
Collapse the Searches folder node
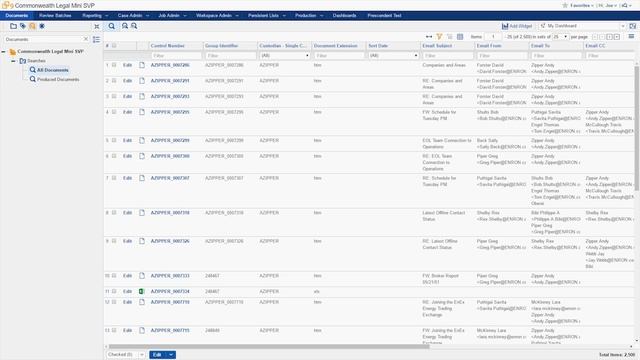coord(13,61)
